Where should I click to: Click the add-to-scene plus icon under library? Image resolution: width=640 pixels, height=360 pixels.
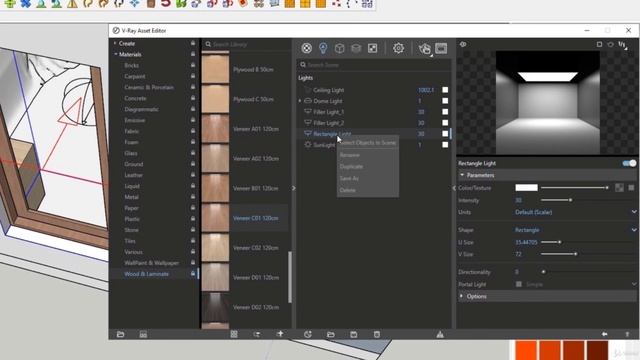[280, 334]
